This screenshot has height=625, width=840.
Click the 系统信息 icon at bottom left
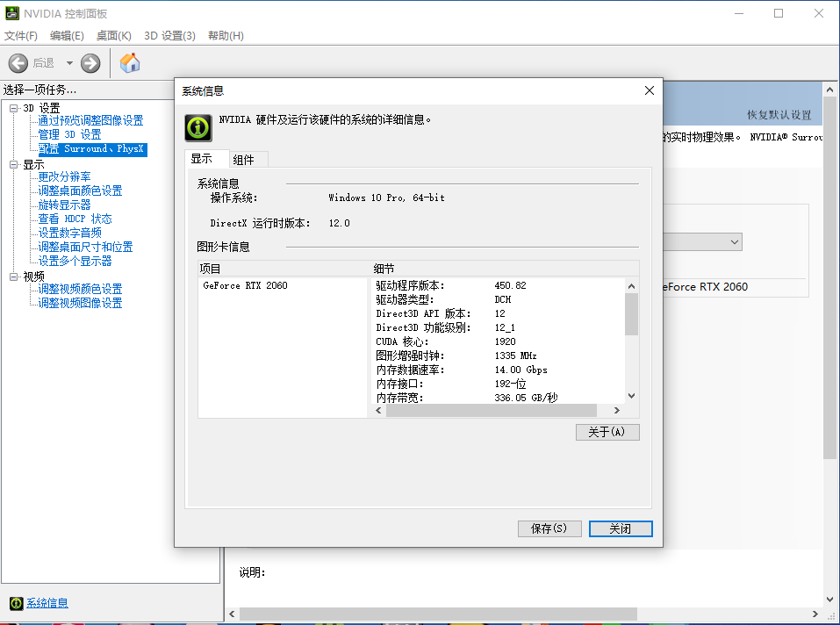(16, 603)
